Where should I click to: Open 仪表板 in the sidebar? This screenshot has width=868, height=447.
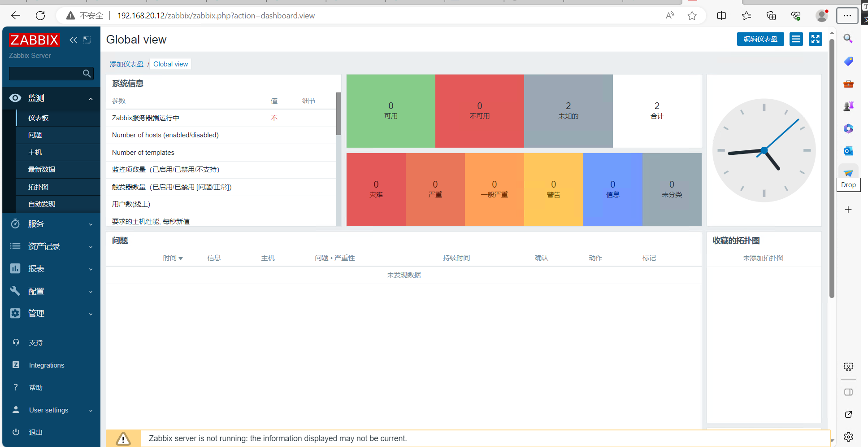tap(58, 118)
